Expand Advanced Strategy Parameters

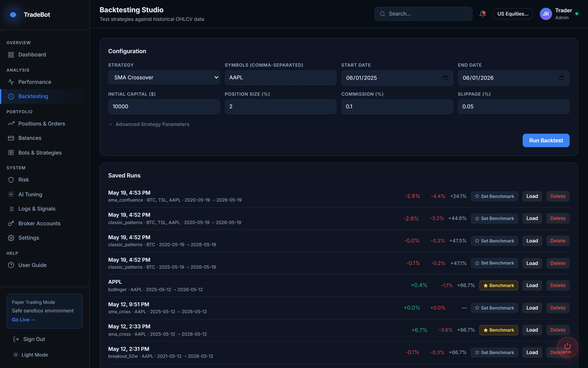pyautogui.click(x=149, y=124)
